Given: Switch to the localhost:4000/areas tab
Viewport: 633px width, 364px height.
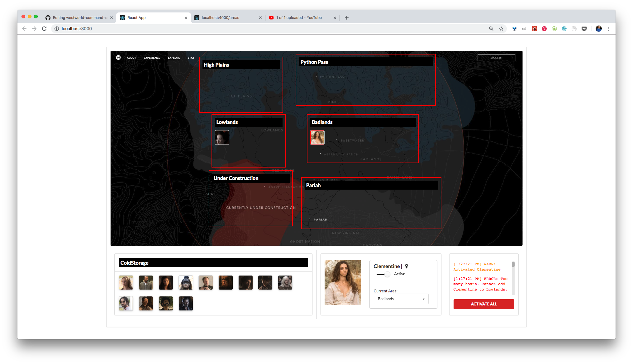Looking at the screenshot, I should (225, 18).
